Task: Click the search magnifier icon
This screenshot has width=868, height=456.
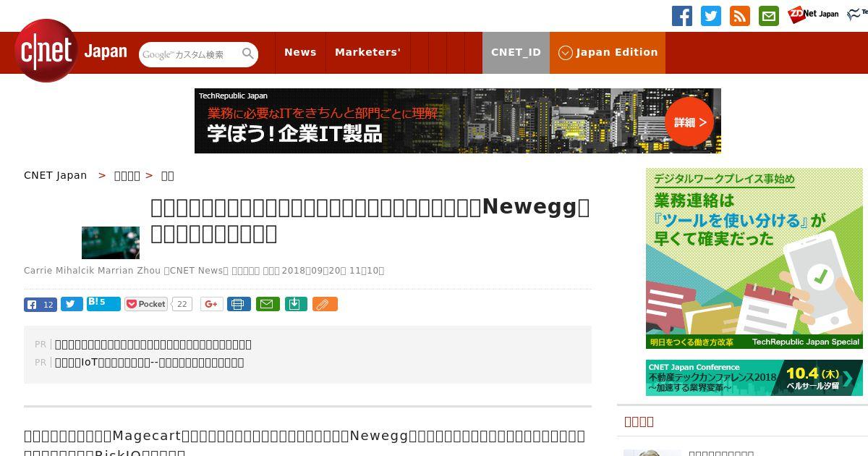Action: (248, 54)
